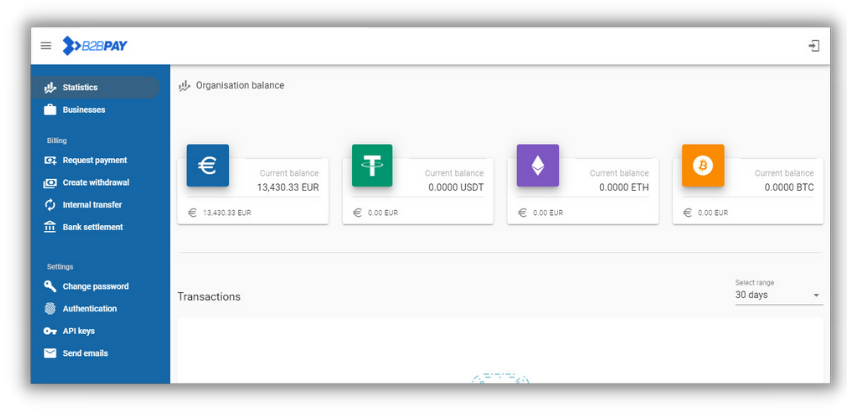
Task: Click the 0.0000 BTC balance value
Action: (x=789, y=187)
